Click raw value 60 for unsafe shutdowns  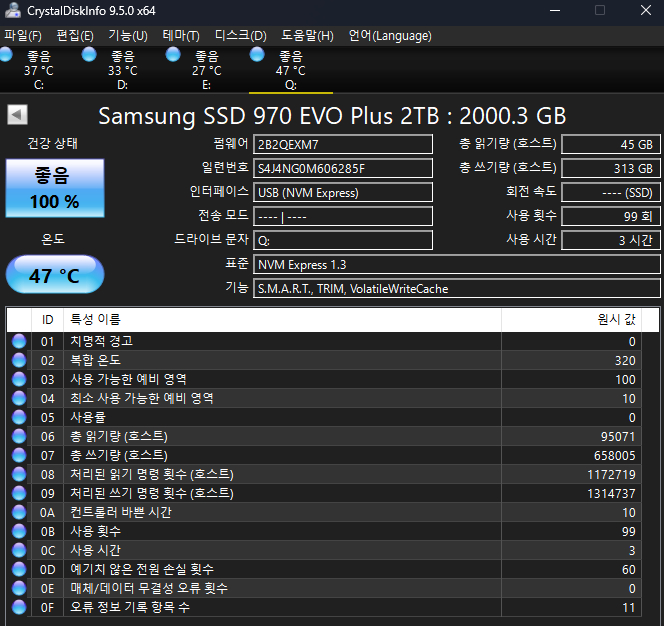point(628,569)
